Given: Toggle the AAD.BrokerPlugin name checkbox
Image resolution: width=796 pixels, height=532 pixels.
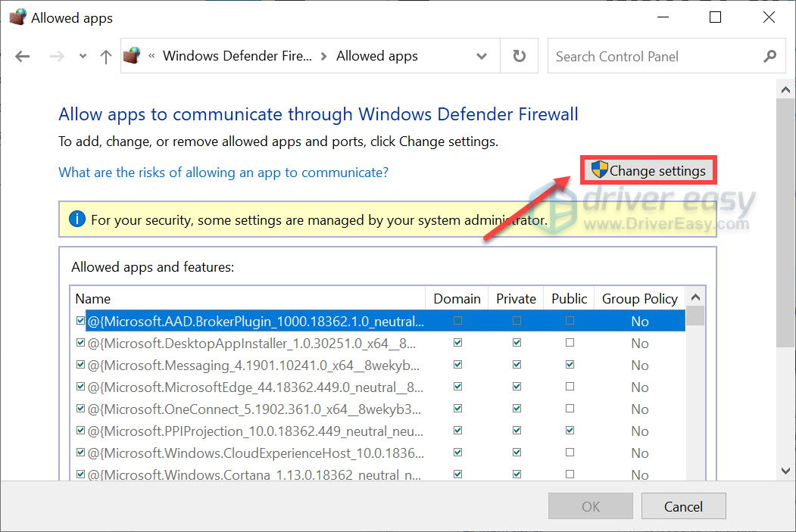Looking at the screenshot, I should click(x=80, y=321).
